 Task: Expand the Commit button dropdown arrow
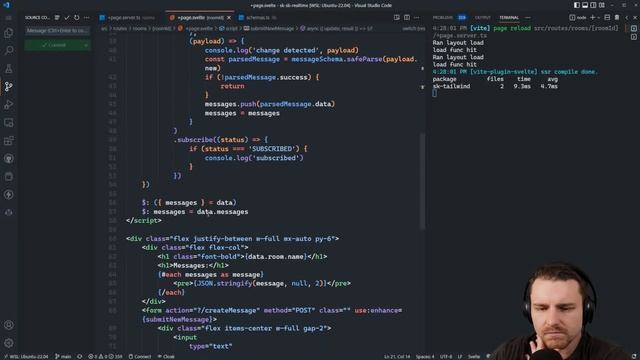pyautogui.click(x=86, y=45)
